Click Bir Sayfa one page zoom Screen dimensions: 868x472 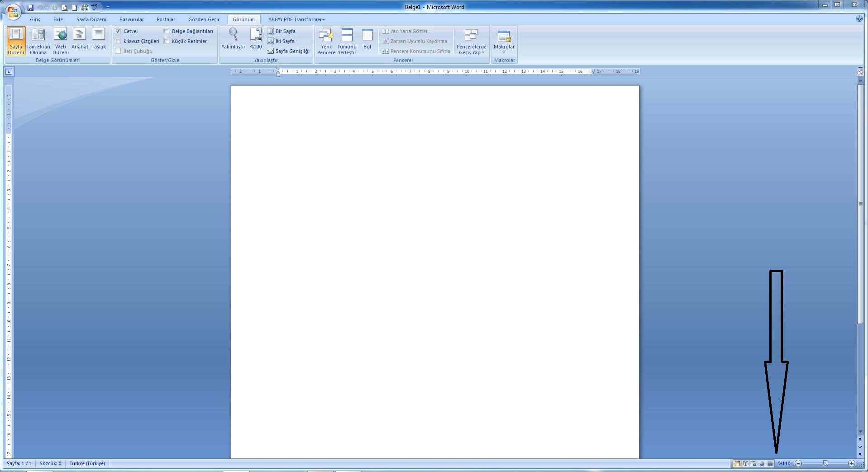[281, 31]
